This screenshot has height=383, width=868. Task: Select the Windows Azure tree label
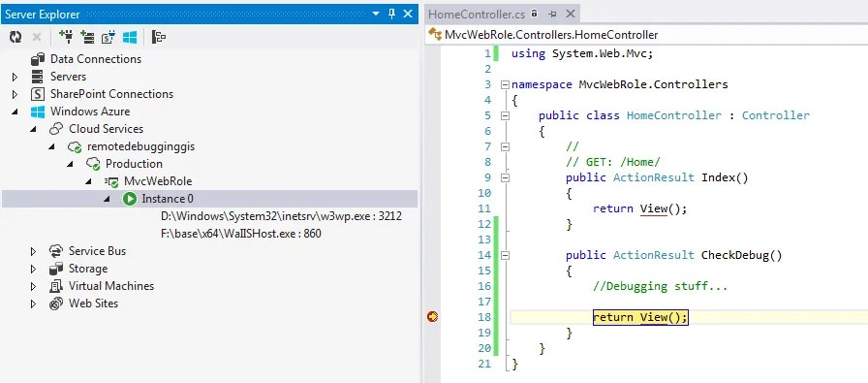tap(90, 112)
